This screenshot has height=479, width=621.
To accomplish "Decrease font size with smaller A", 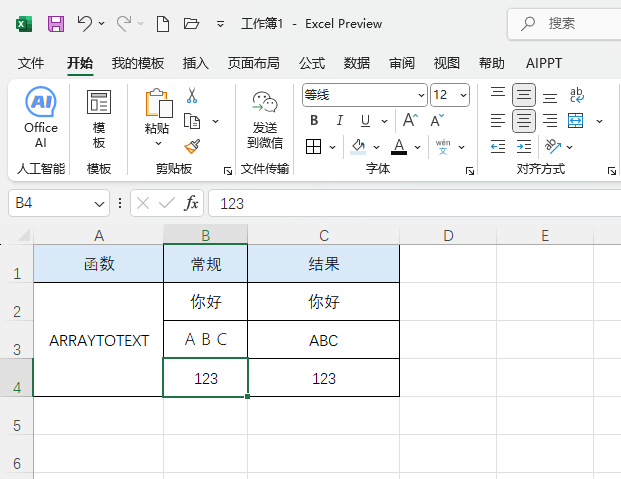I will (x=437, y=120).
